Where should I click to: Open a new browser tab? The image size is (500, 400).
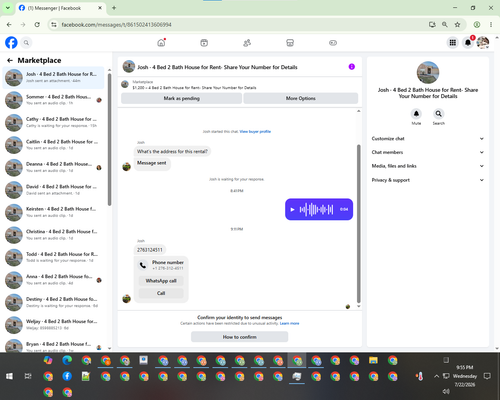pos(114,8)
